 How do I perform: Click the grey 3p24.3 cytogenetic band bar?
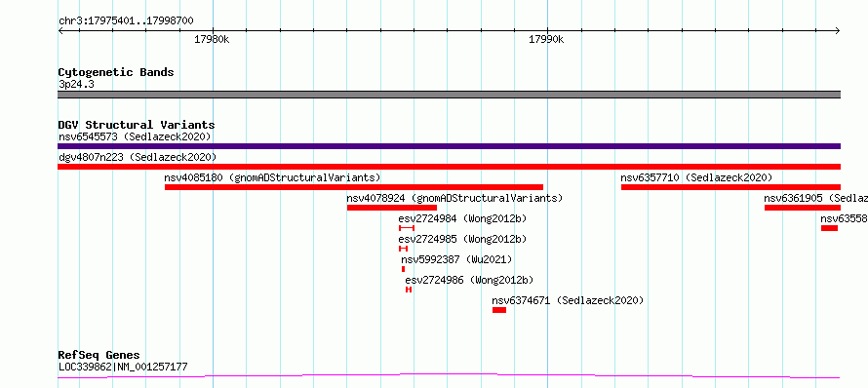449,95
